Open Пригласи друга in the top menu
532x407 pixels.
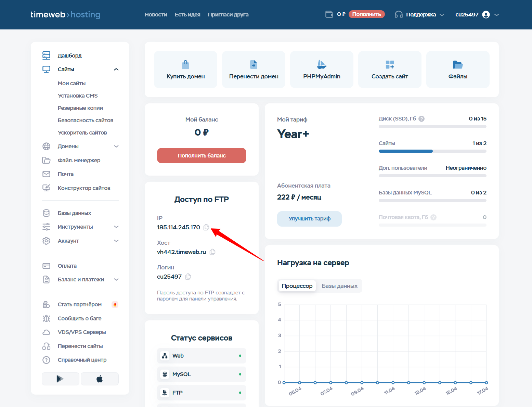pyautogui.click(x=228, y=14)
